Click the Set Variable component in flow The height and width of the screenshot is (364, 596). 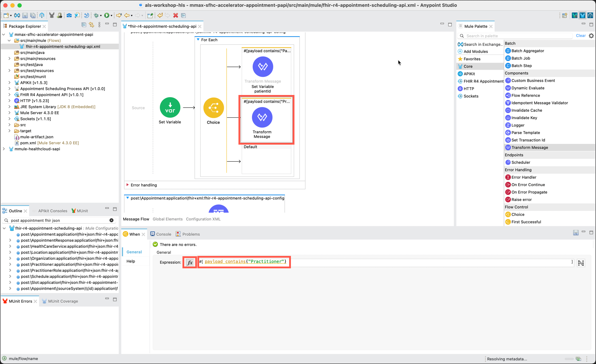170,107
